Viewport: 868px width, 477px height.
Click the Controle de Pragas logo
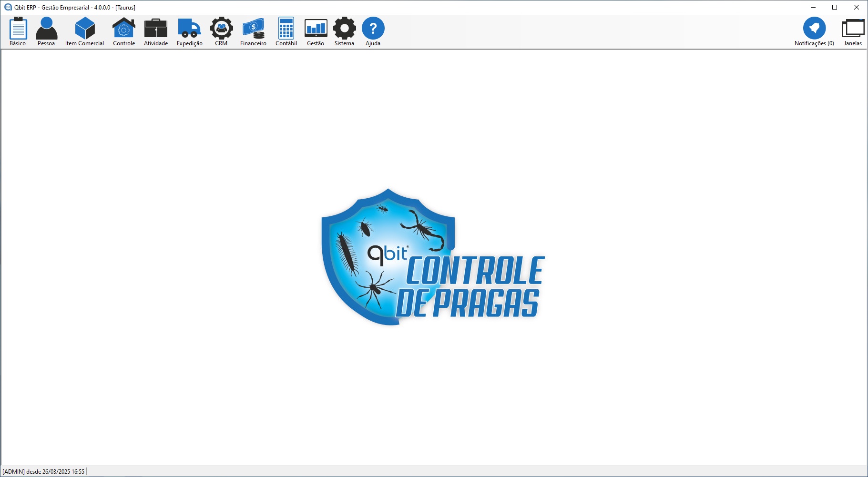[433, 257]
